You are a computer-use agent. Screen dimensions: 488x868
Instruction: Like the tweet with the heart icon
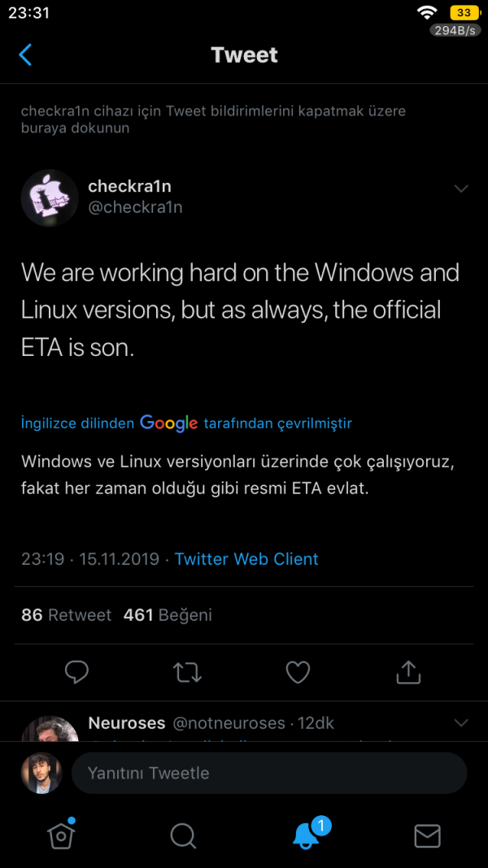(x=298, y=672)
